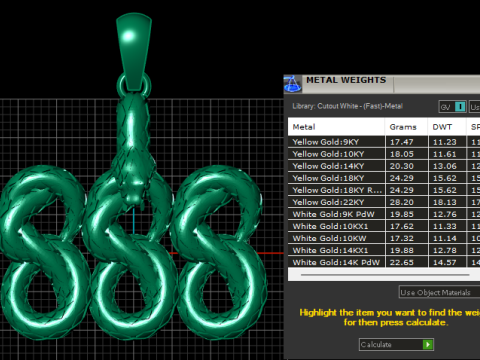Select the White Gold:9K PdW row
The width and height of the screenshot is (480, 360).
click(384, 214)
